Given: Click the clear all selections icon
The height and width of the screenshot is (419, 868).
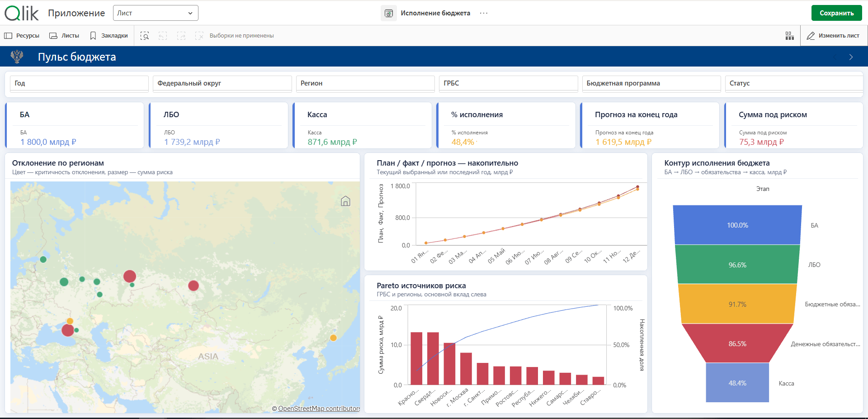Looking at the screenshot, I should [x=199, y=36].
